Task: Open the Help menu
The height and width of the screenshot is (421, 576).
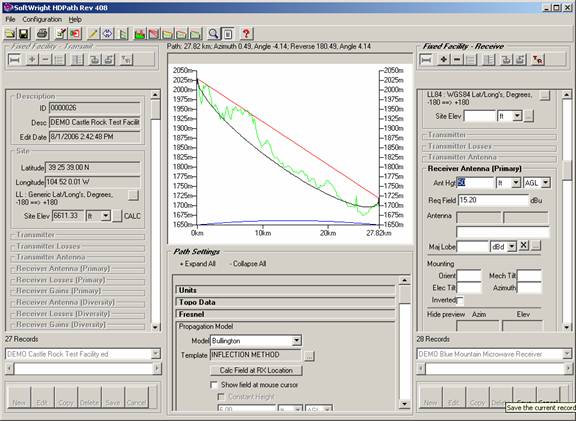Action: click(x=75, y=19)
